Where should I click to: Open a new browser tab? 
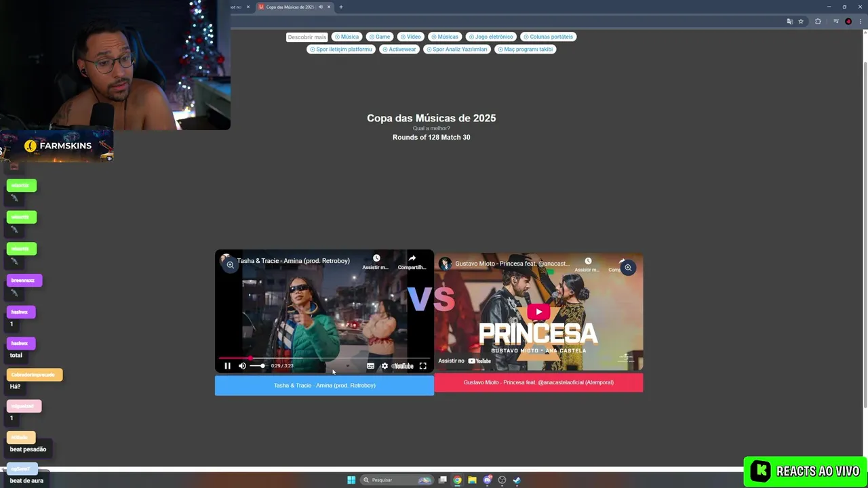tap(341, 7)
